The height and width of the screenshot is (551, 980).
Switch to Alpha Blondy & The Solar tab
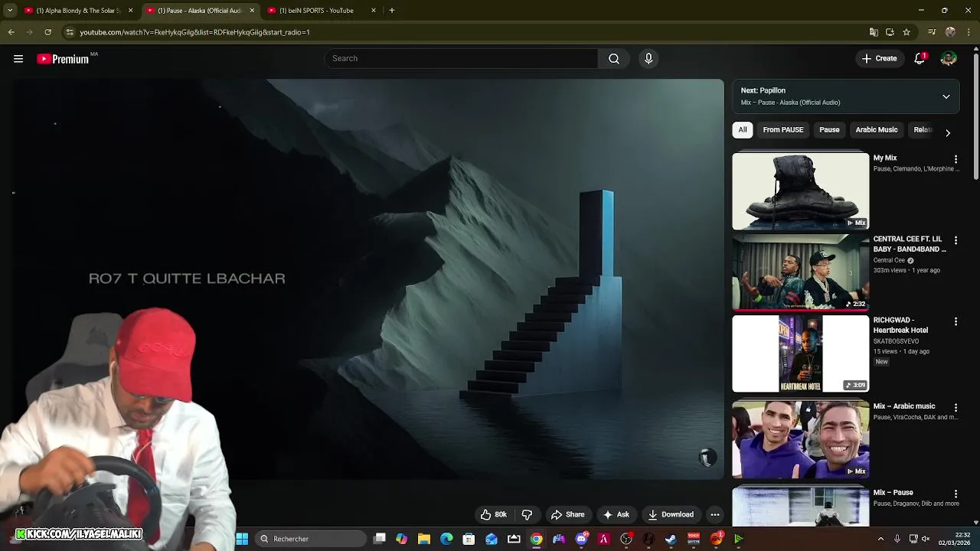click(x=77, y=11)
